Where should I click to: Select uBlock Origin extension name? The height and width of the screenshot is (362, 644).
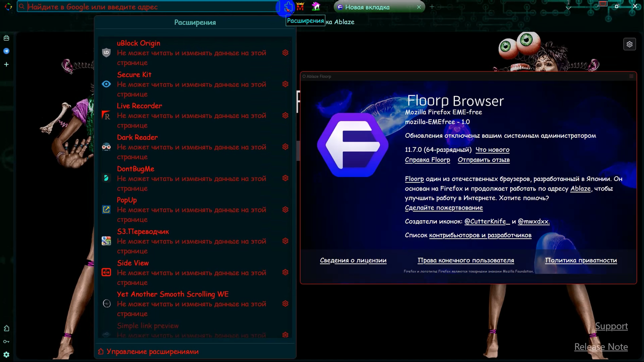coord(138,43)
